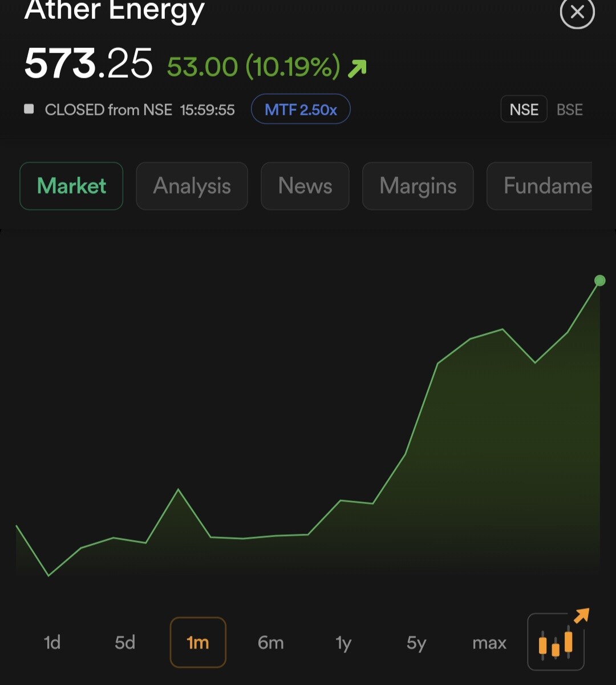Screen dimensions: 616x685
Task: Switch to the BSE exchange
Action: (569, 110)
